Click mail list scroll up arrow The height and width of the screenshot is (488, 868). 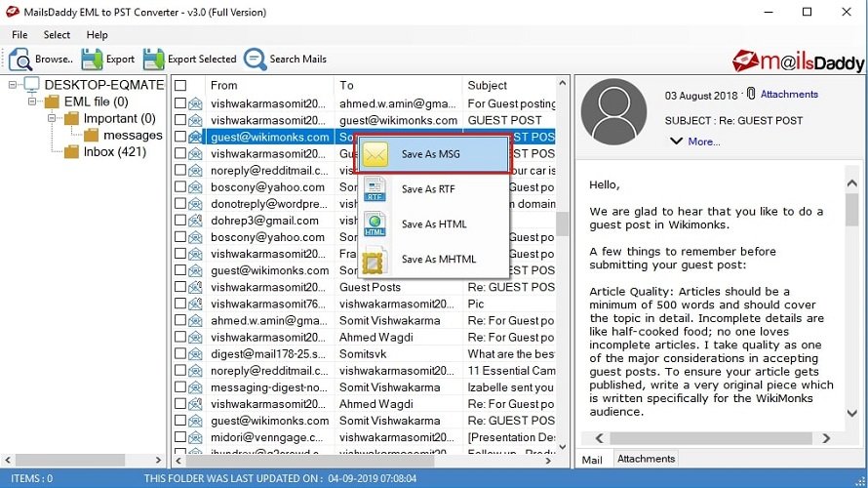(x=563, y=84)
